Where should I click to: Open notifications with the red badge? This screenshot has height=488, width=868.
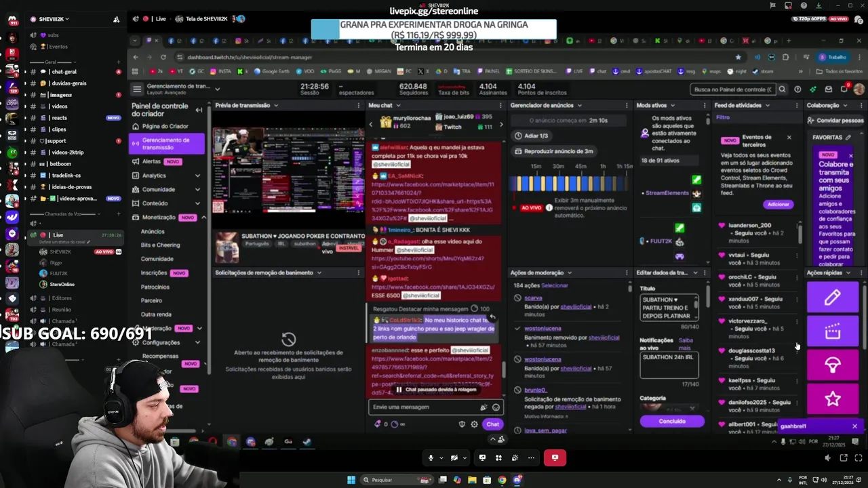point(844,89)
